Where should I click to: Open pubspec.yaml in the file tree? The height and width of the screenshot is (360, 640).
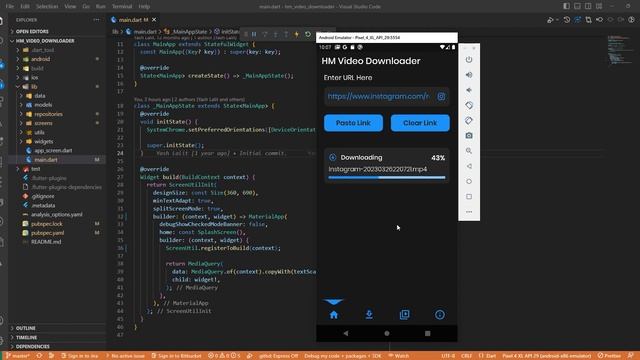pyautogui.click(x=47, y=233)
